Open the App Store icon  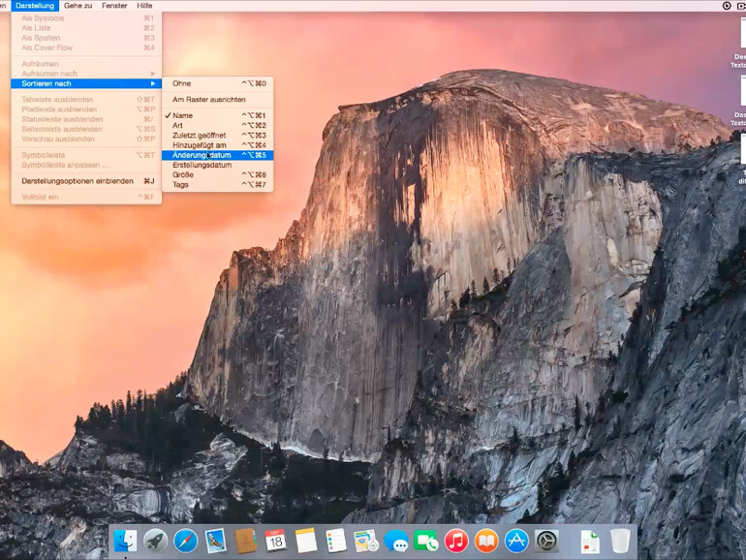pyautogui.click(x=516, y=541)
